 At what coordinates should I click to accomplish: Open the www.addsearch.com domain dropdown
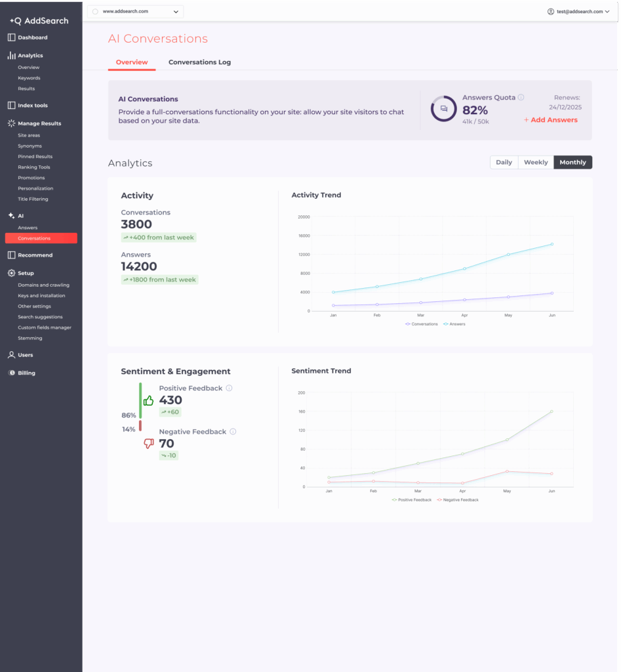136,12
